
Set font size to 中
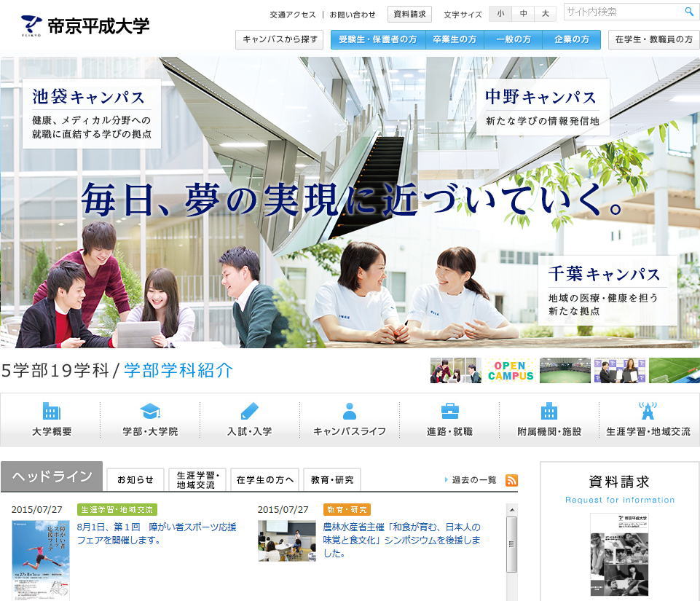pos(523,14)
